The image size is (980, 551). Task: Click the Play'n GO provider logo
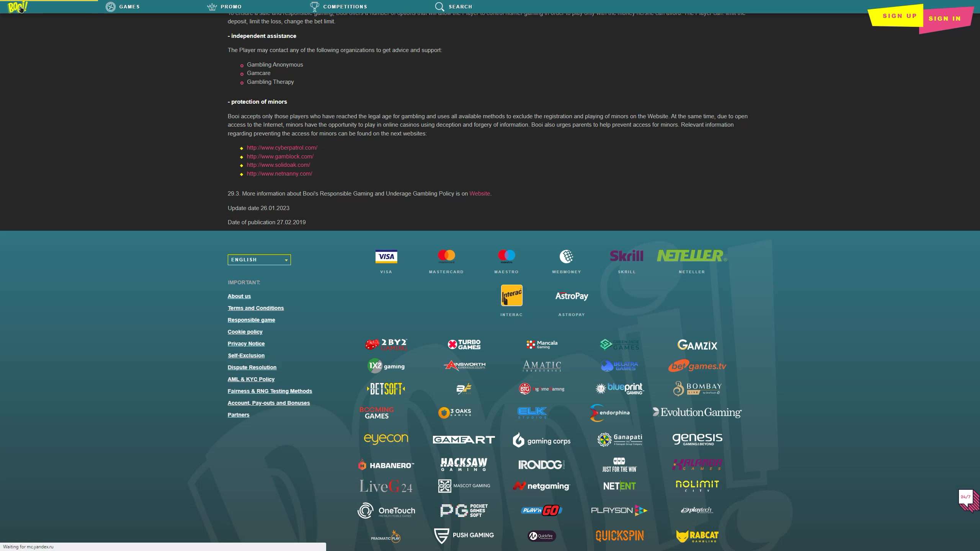pyautogui.click(x=542, y=510)
